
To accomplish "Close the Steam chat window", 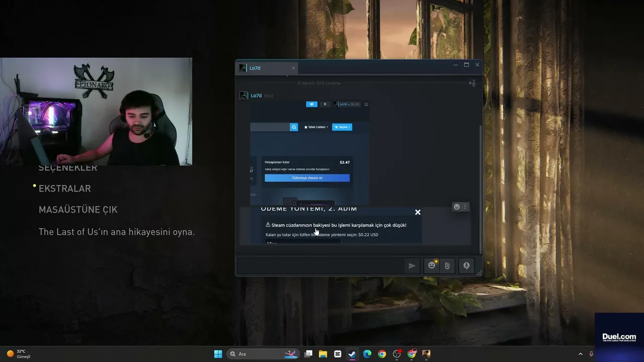I will [x=477, y=65].
